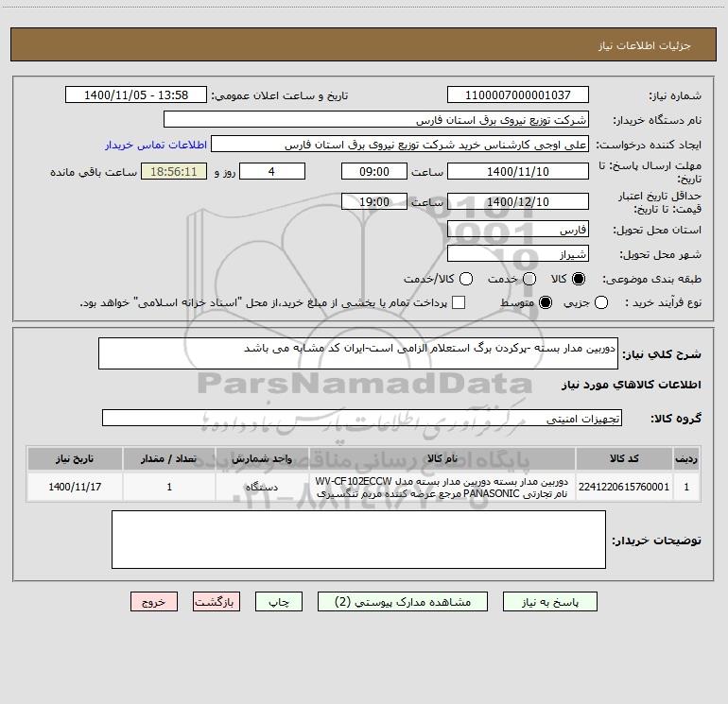Click the quantity cell showing 1

[x=169, y=487]
